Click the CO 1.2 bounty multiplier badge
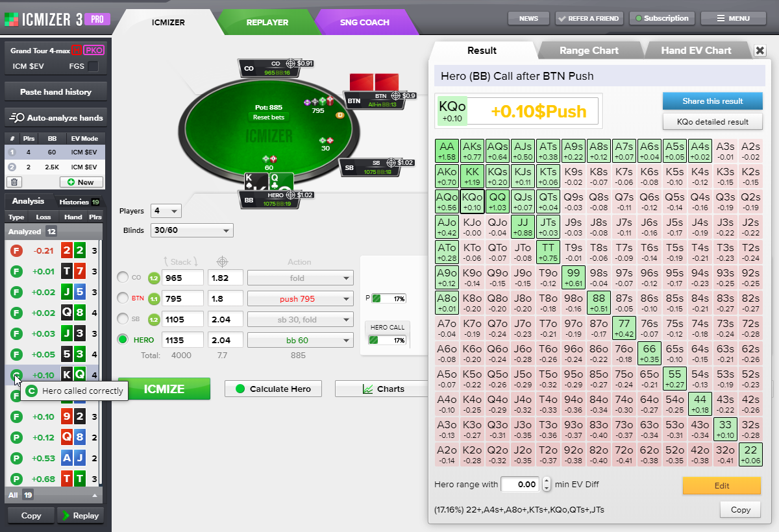This screenshot has height=532, width=779. 154,278
